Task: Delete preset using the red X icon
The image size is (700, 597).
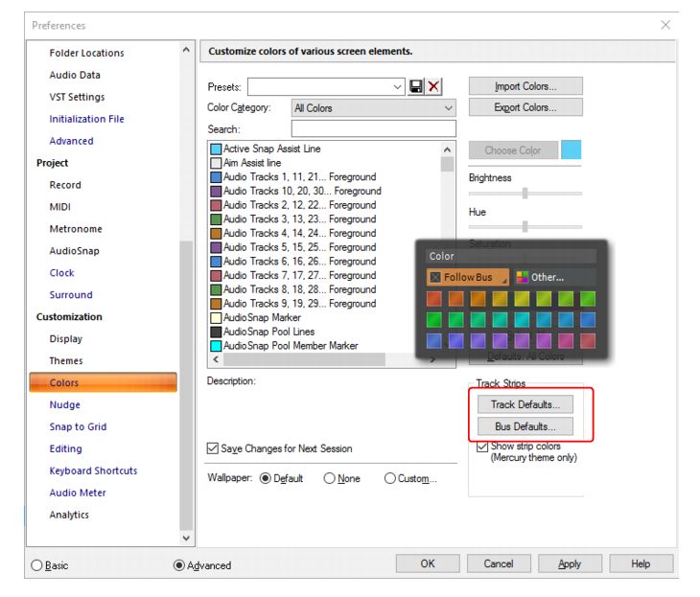Action: [x=433, y=86]
